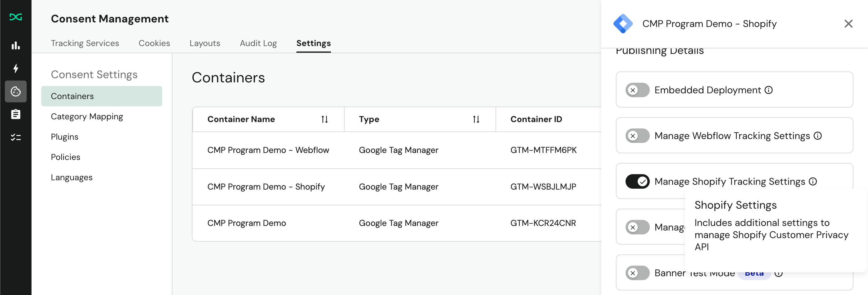The image size is (868, 295).
Task: Sort by the Container Name column
Action: point(324,119)
